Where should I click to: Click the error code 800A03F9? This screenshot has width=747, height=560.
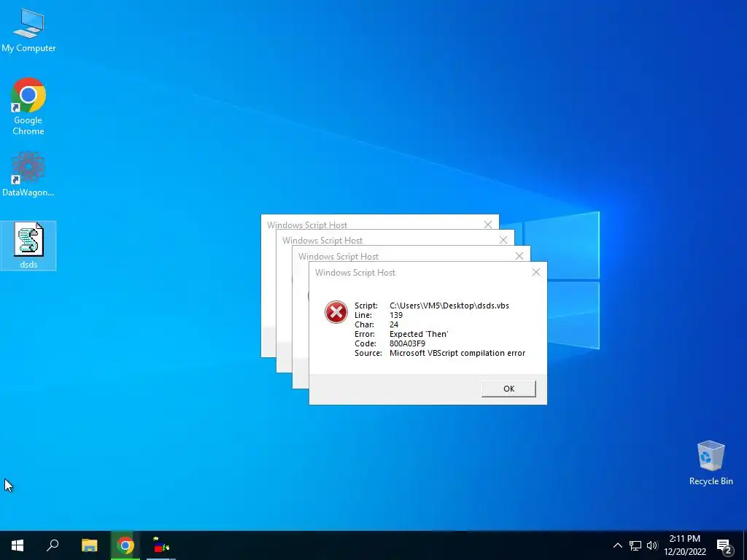407,343
